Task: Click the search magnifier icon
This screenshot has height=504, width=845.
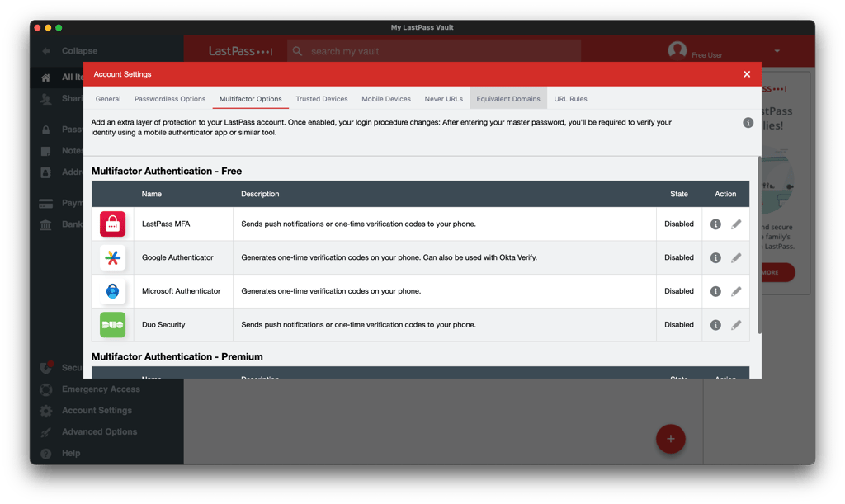Action: pyautogui.click(x=297, y=51)
